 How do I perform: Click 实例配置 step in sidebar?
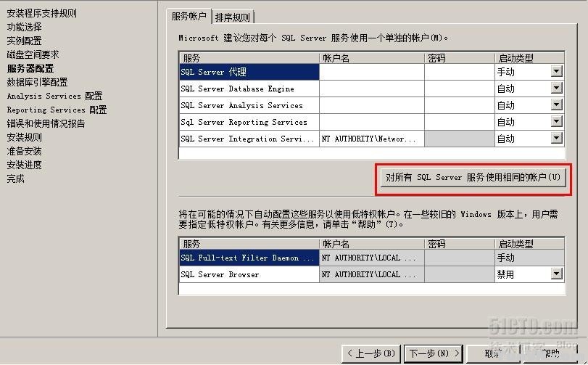tap(25, 41)
